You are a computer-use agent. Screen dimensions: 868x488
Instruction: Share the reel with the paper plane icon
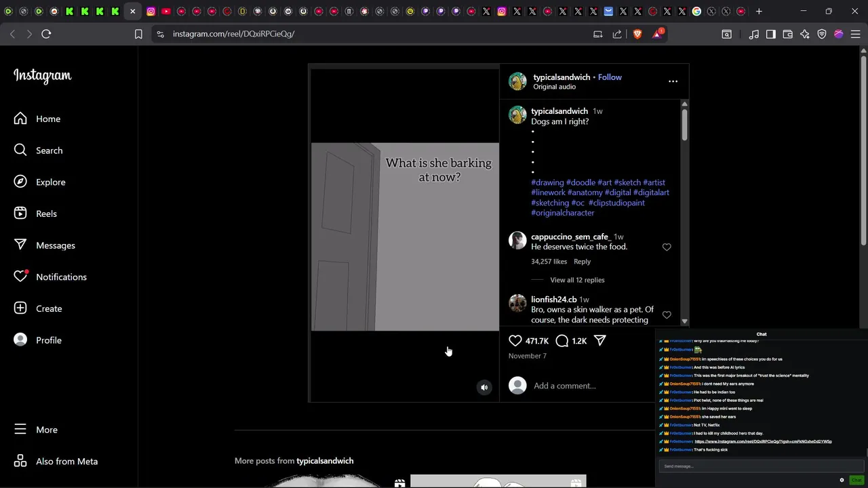pyautogui.click(x=600, y=341)
